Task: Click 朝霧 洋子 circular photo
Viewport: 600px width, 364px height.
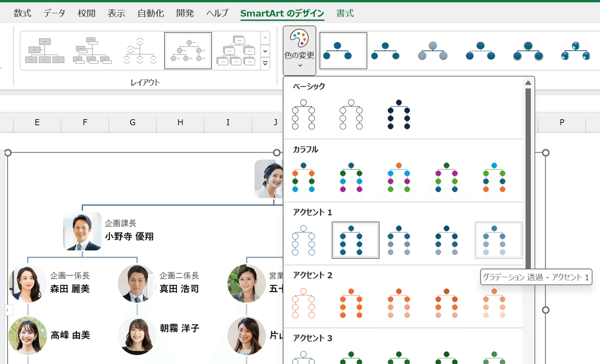Action: click(x=137, y=336)
